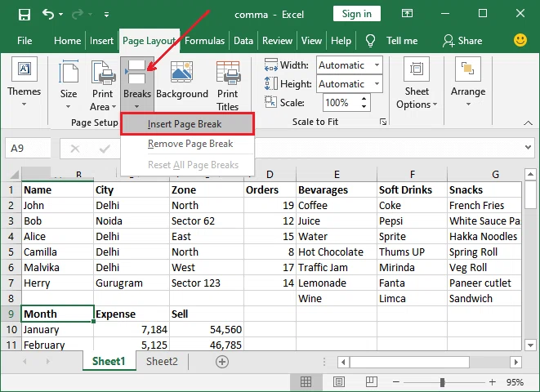Switch to Page Break Preview icon

point(371,381)
